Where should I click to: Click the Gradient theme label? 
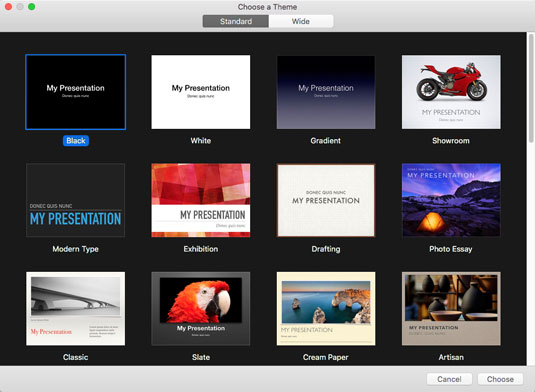coord(326,141)
